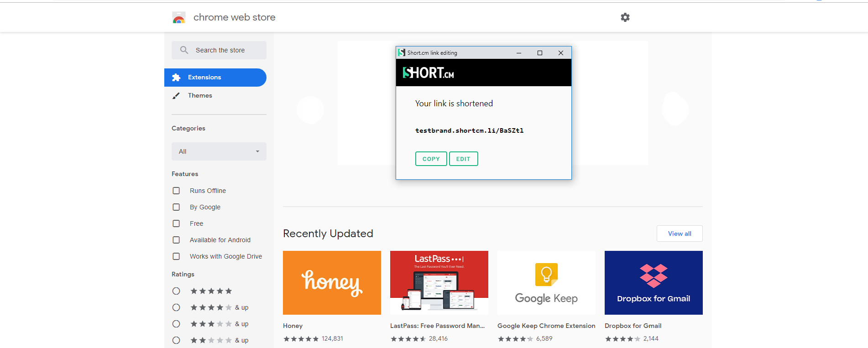The image size is (868, 348).
Task: Click the 'Your link is shortened' message
Action: click(454, 104)
